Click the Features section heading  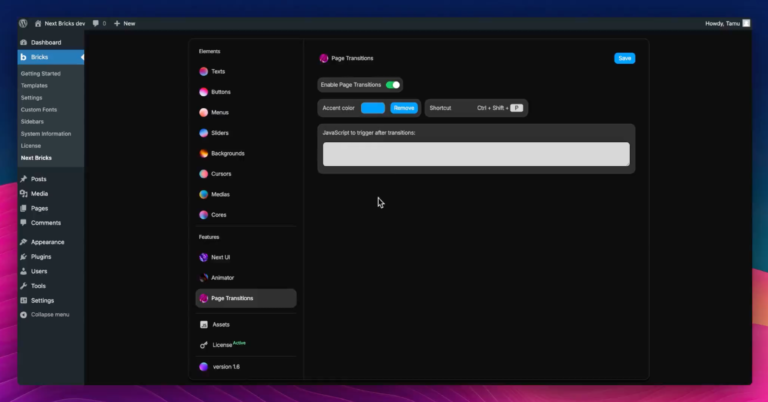pyautogui.click(x=209, y=237)
